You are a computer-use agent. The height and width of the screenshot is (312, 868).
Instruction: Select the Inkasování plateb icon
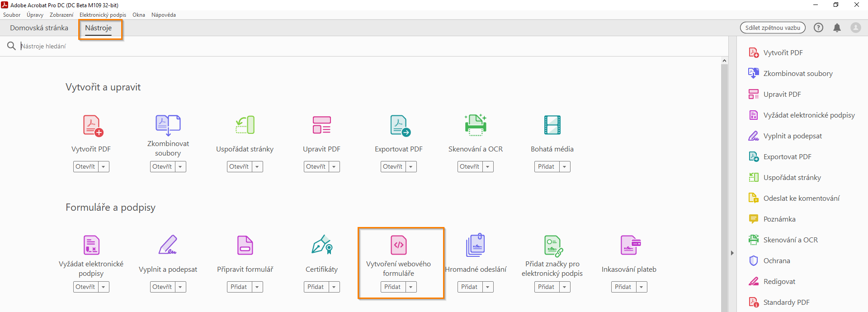coord(631,245)
